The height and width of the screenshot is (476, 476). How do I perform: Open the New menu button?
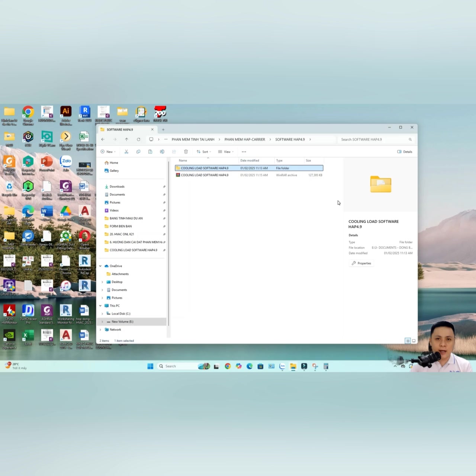[x=108, y=152]
